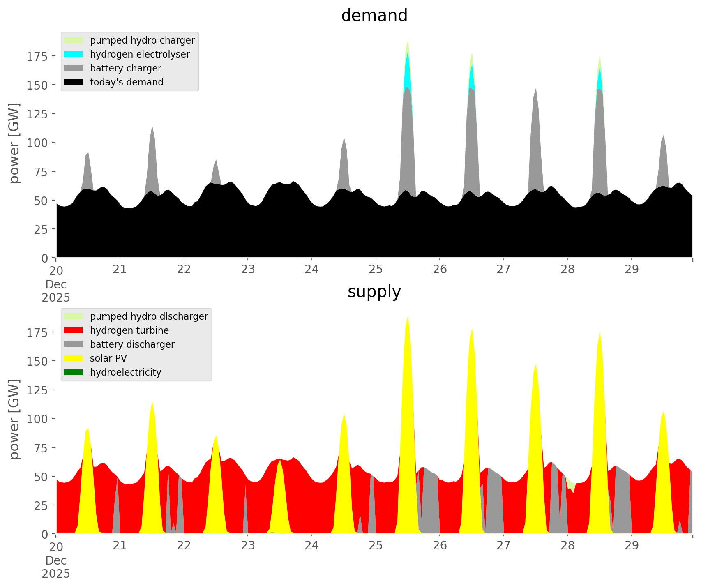Click the 175 y-axis tick on the demand chart
Viewport: 701px width, 588px height.
coord(37,56)
